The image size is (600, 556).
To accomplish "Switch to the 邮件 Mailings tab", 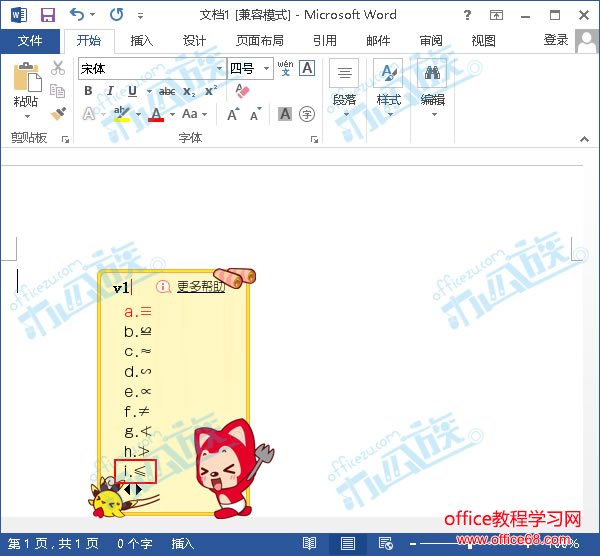I will [378, 41].
